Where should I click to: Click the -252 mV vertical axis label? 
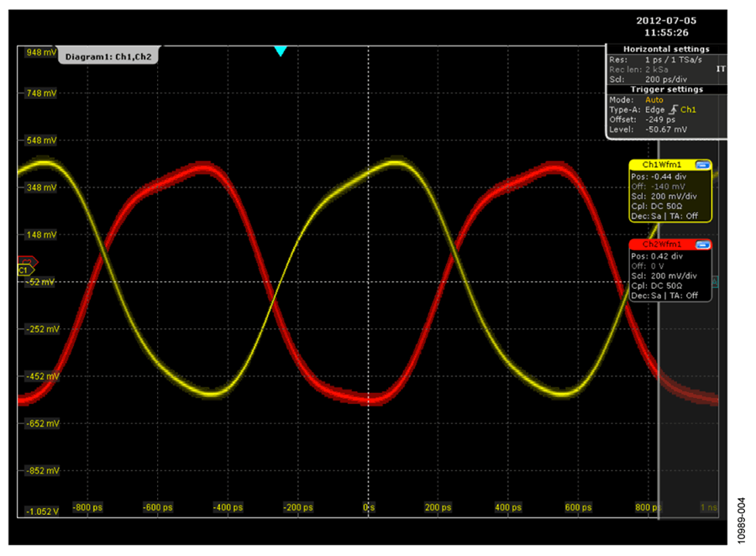coord(43,329)
